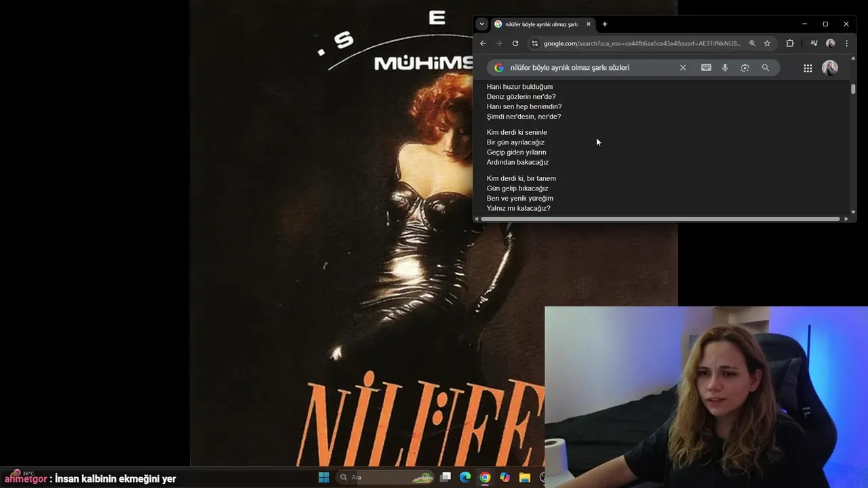Open the Google account avatar on page
The height and width of the screenshot is (488, 868).
(830, 68)
